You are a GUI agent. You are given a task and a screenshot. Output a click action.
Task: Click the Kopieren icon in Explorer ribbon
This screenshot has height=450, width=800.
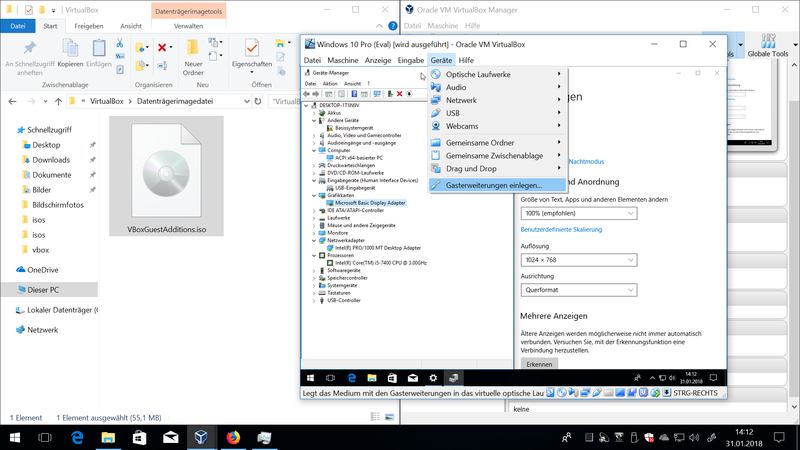(x=70, y=48)
